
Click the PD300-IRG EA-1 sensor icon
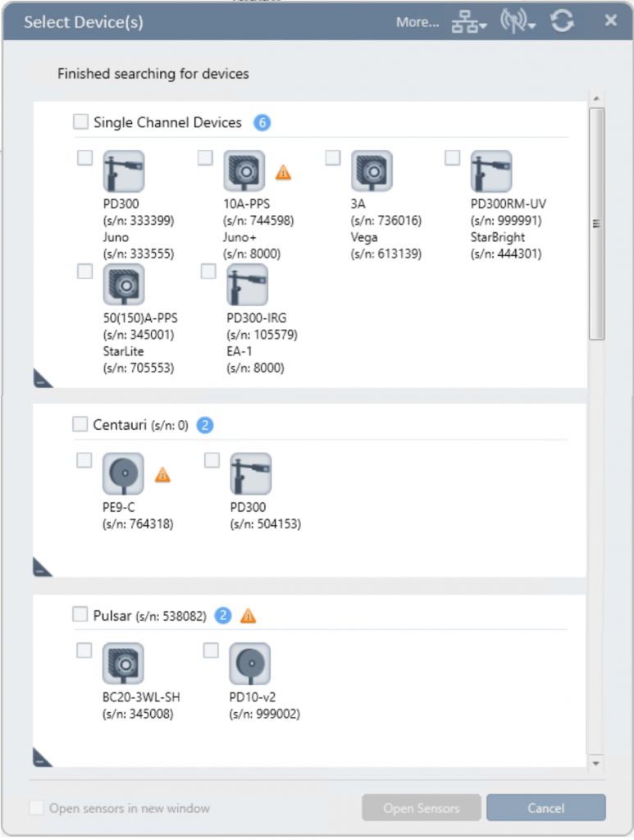(248, 285)
